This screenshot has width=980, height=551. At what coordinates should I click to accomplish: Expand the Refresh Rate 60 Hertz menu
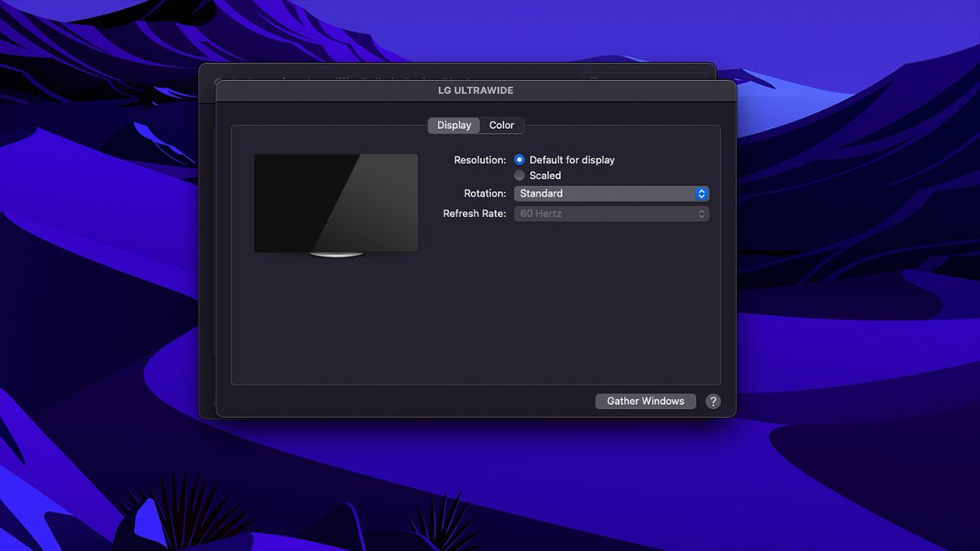tap(604, 214)
